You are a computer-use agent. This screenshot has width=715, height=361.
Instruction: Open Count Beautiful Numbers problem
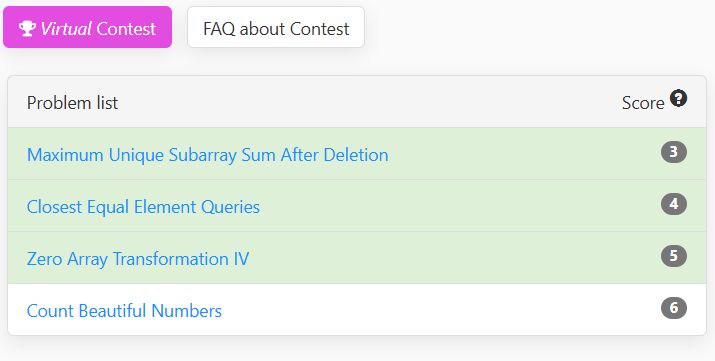(124, 311)
